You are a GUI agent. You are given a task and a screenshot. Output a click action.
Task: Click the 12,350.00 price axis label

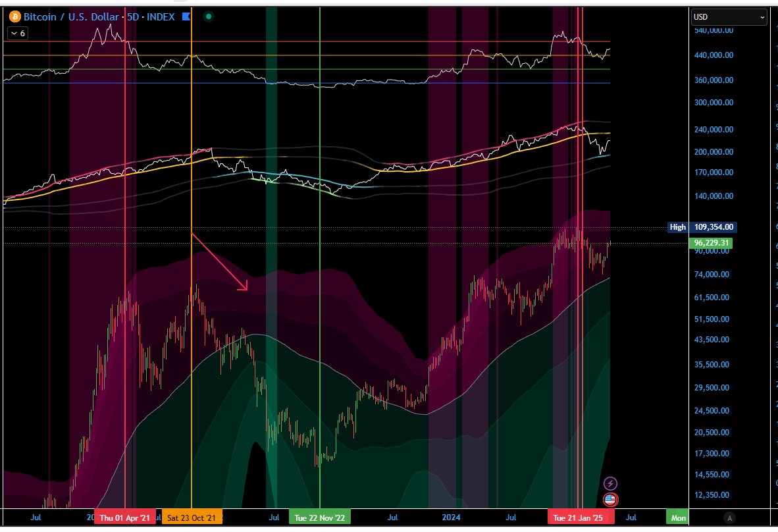point(712,494)
